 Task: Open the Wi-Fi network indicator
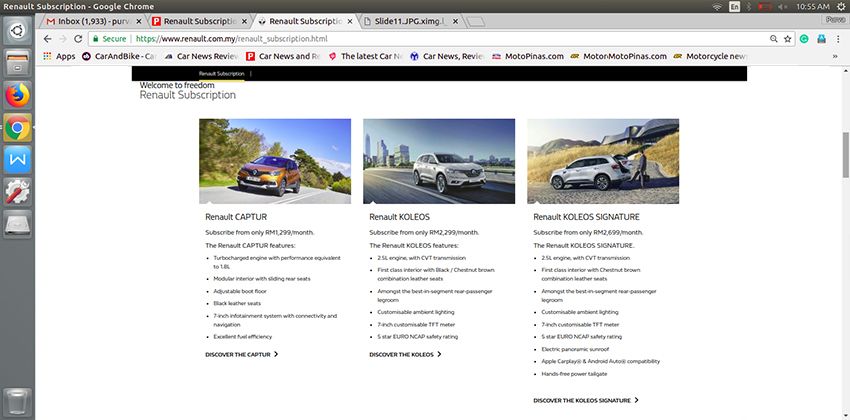[717, 7]
